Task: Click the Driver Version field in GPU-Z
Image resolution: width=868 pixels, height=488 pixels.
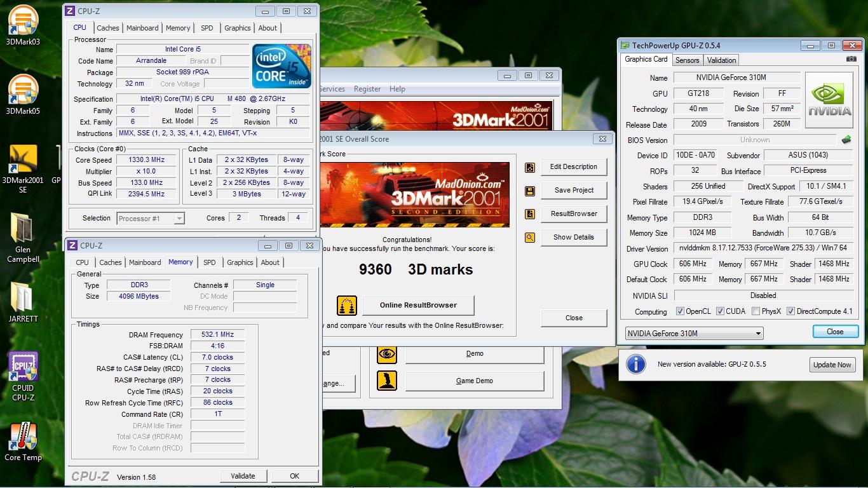Action: 763,248
